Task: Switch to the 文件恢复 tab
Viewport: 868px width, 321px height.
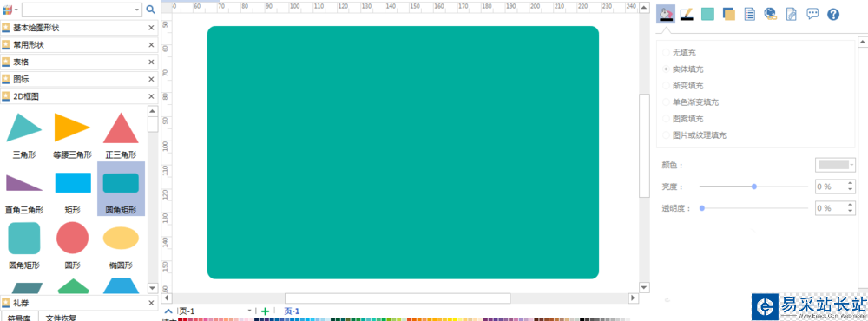Action: tap(61, 318)
